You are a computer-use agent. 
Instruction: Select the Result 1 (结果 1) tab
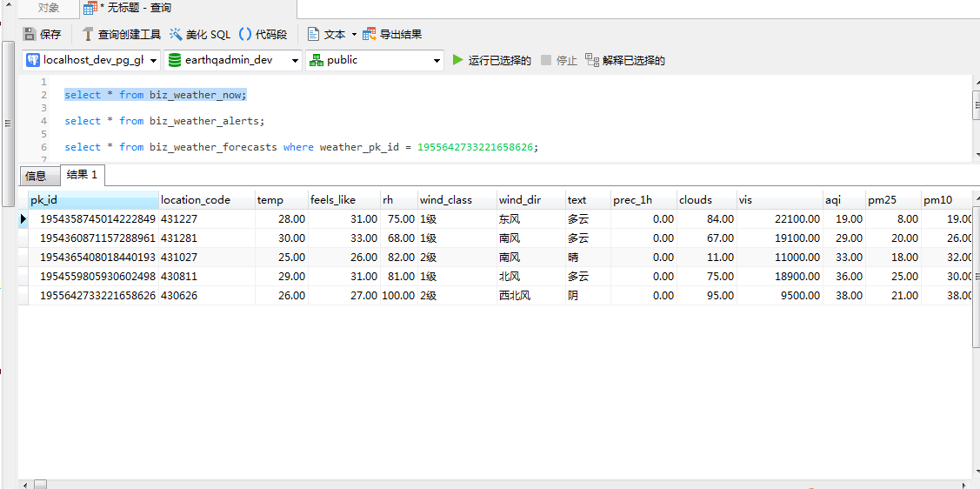[x=82, y=175]
